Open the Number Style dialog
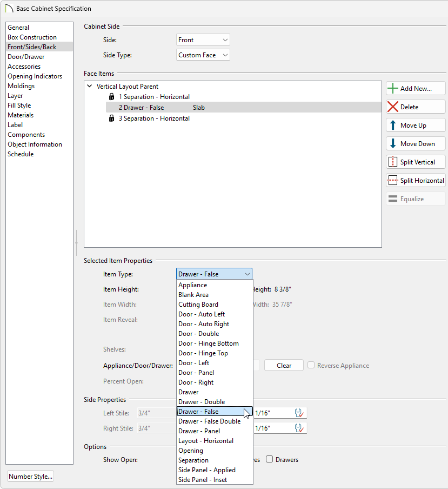Screen dimensions: 448x489 point(30,476)
